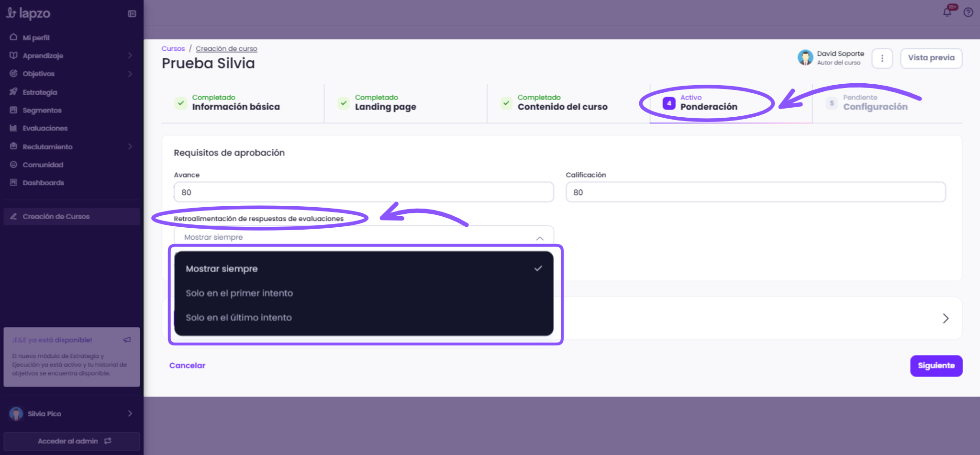Click the Aprendizaje book icon
The height and width of the screenshot is (455, 980).
coord(13,55)
